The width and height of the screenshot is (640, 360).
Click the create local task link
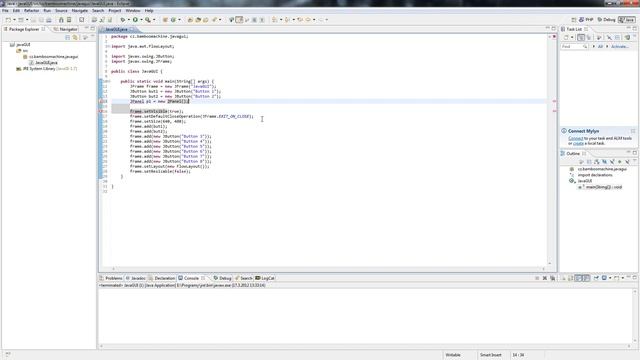tap(578, 144)
